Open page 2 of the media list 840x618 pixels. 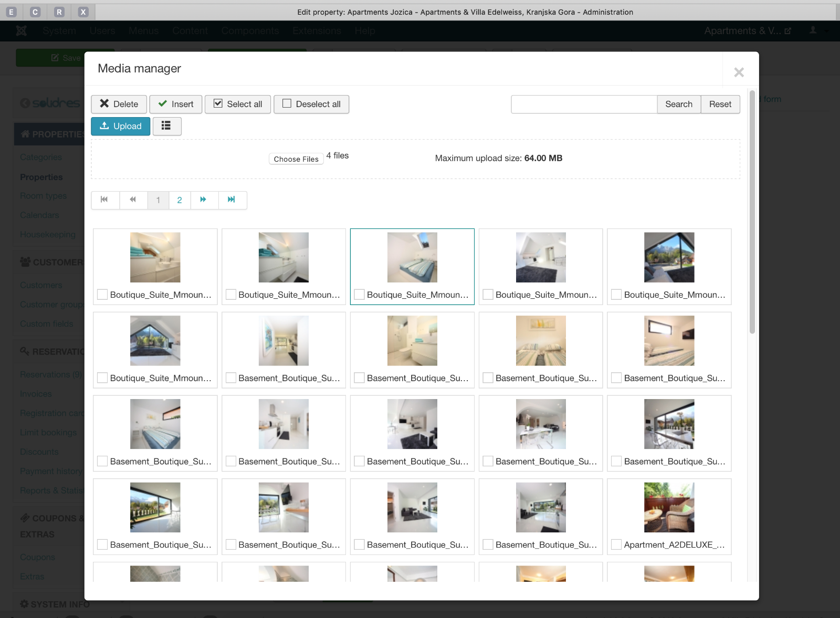point(180,200)
